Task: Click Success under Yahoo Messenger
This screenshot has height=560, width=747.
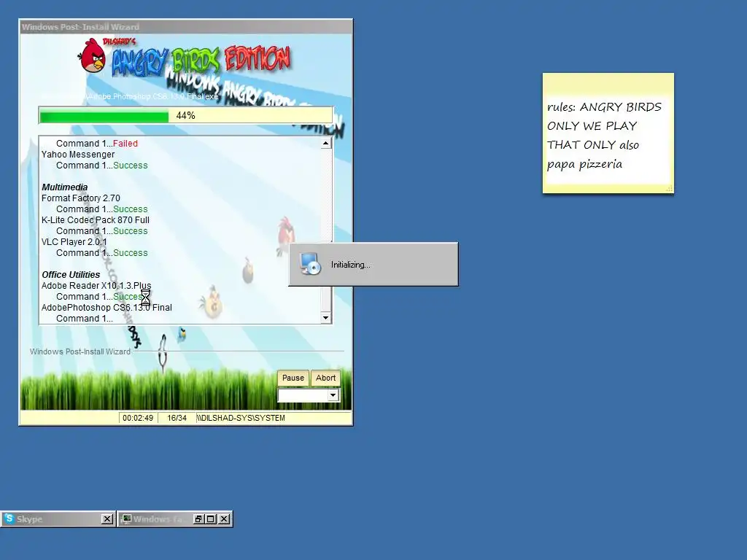Action: (130, 166)
